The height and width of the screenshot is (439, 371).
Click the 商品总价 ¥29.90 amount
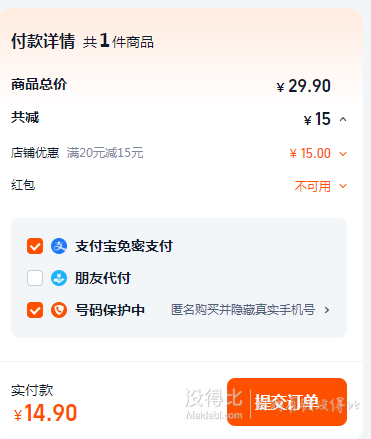304,86
